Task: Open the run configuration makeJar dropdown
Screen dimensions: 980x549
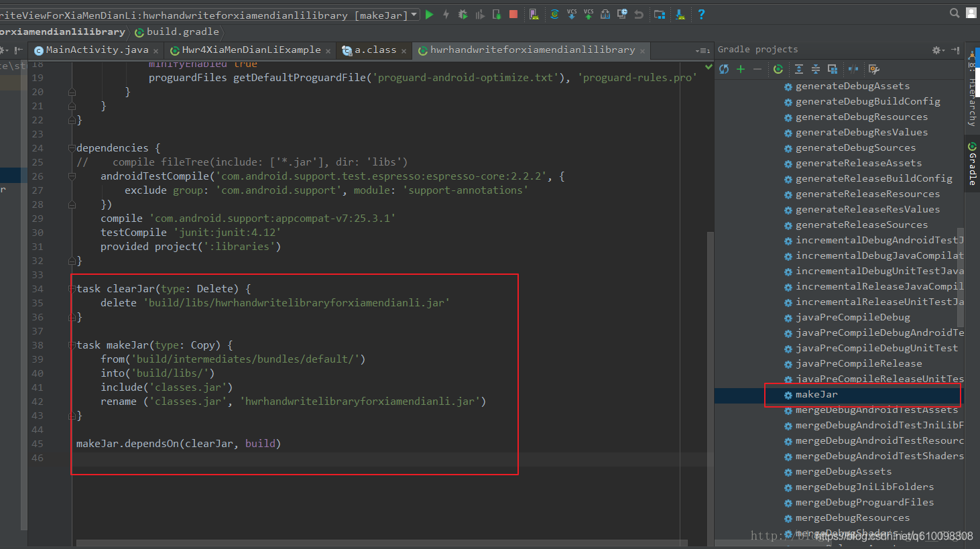Action: point(414,14)
